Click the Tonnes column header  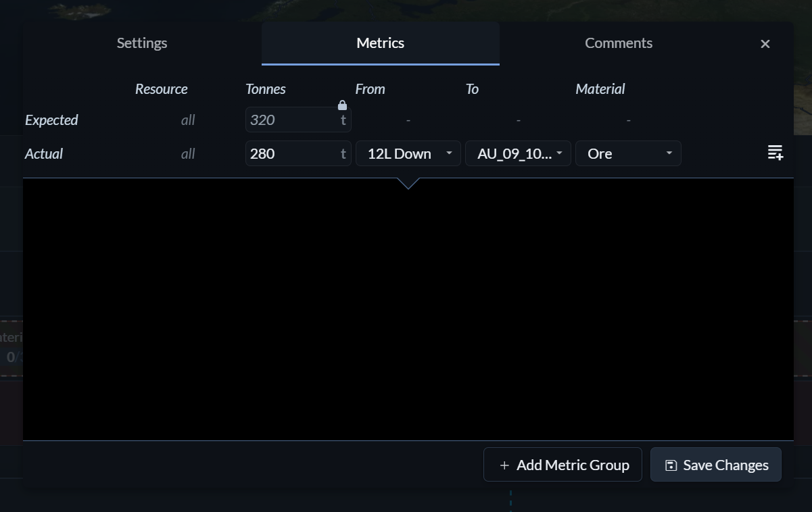[266, 89]
